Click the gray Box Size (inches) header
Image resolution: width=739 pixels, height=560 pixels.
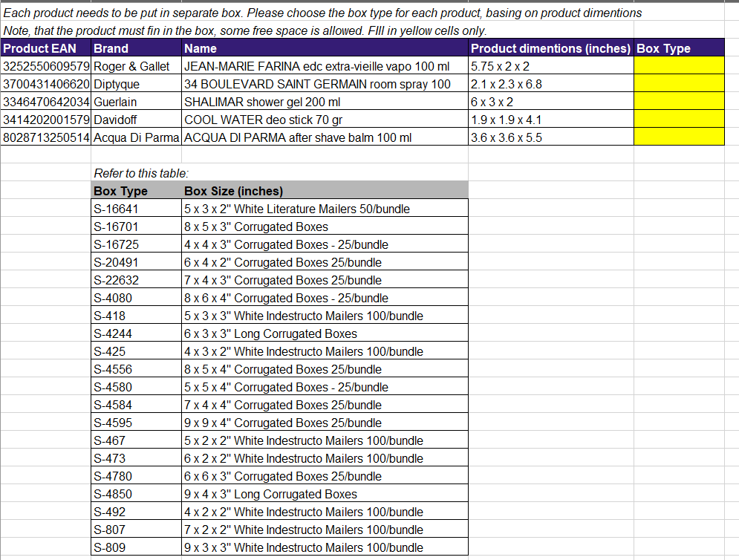(325, 190)
